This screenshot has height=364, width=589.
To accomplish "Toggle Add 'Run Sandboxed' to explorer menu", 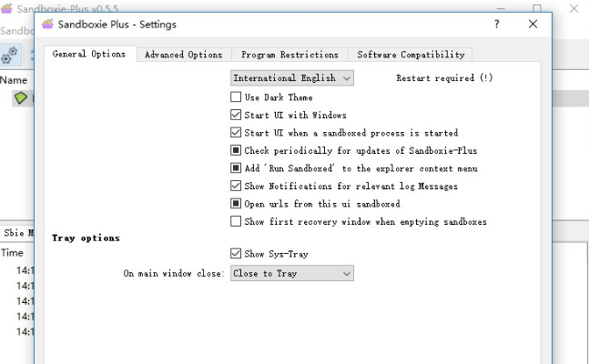I will pos(236,168).
